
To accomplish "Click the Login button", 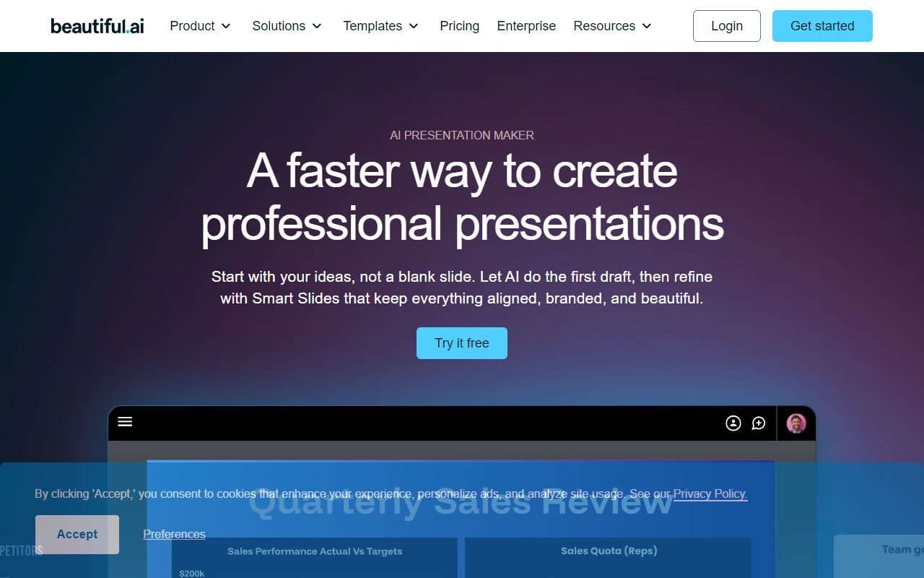I will [726, 26].
